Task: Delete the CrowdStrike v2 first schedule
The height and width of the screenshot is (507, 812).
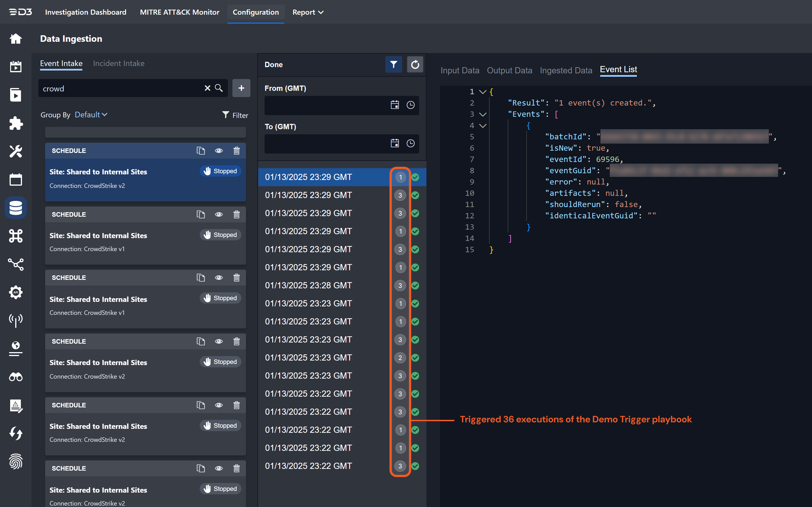Action: 237,151
